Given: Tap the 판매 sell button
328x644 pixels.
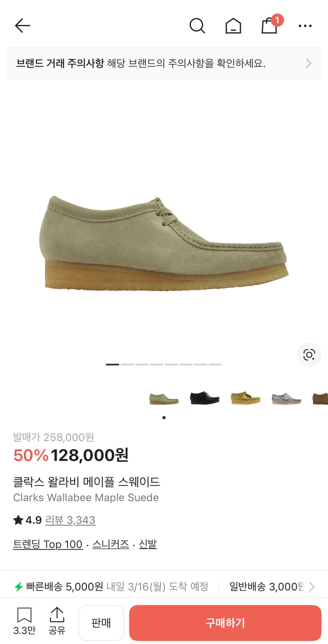Looking at the screenshot, I should click(101, 623).
